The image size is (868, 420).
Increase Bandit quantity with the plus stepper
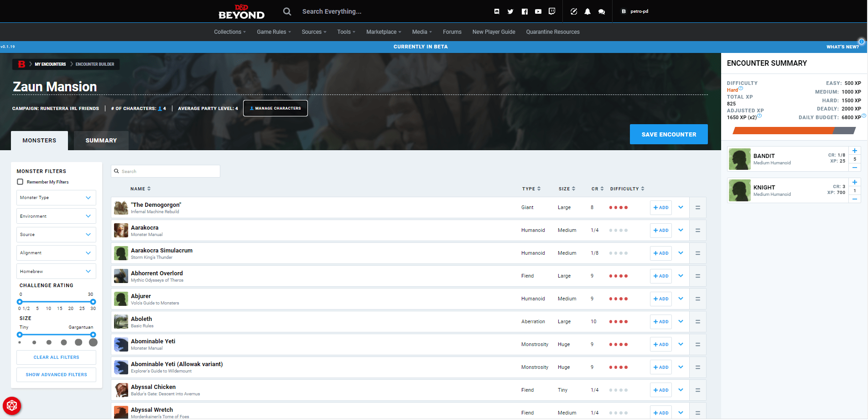855,151
